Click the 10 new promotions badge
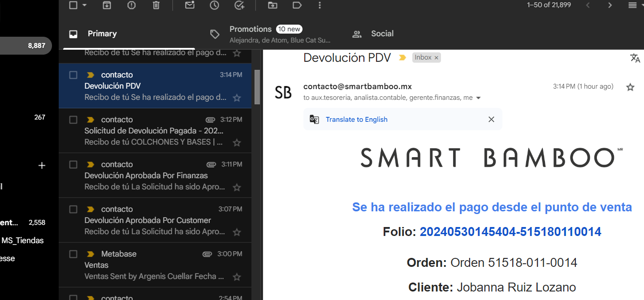The image size is (644, 300). [x=289, y=29]
